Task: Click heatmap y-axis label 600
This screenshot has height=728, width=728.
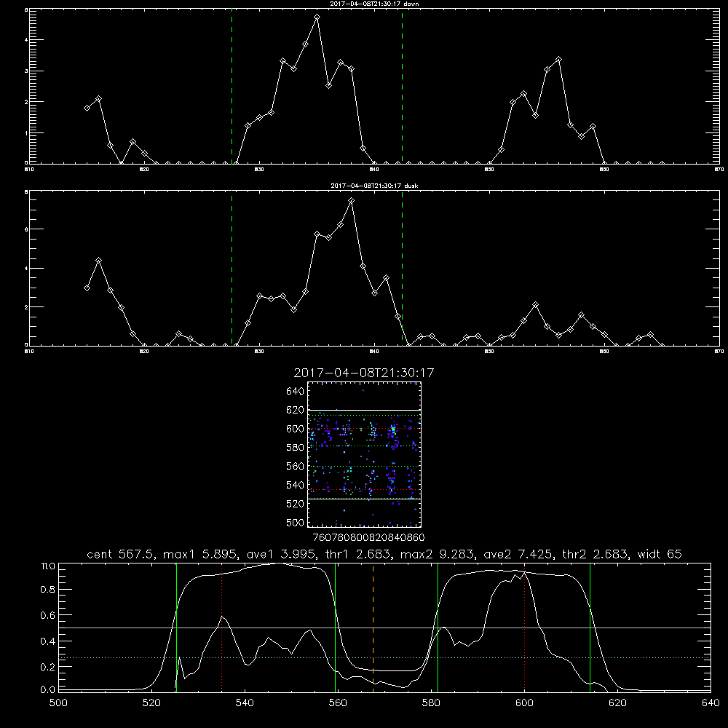Action: click(x=296, y=429)
